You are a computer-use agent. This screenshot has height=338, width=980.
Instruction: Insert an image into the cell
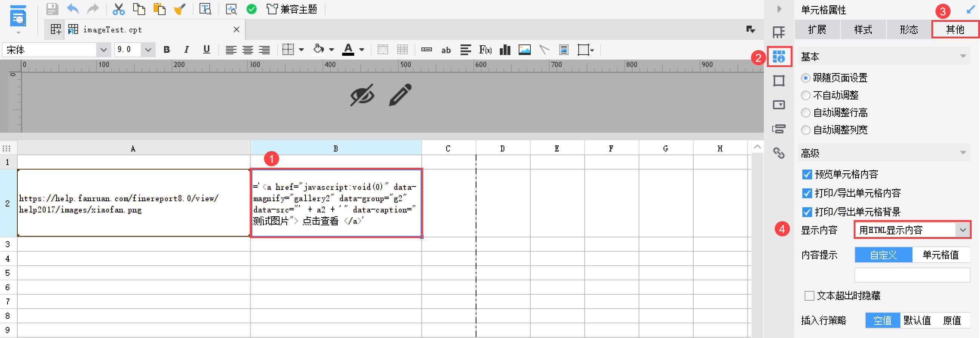pyautogui.click(x=525, y=50)
